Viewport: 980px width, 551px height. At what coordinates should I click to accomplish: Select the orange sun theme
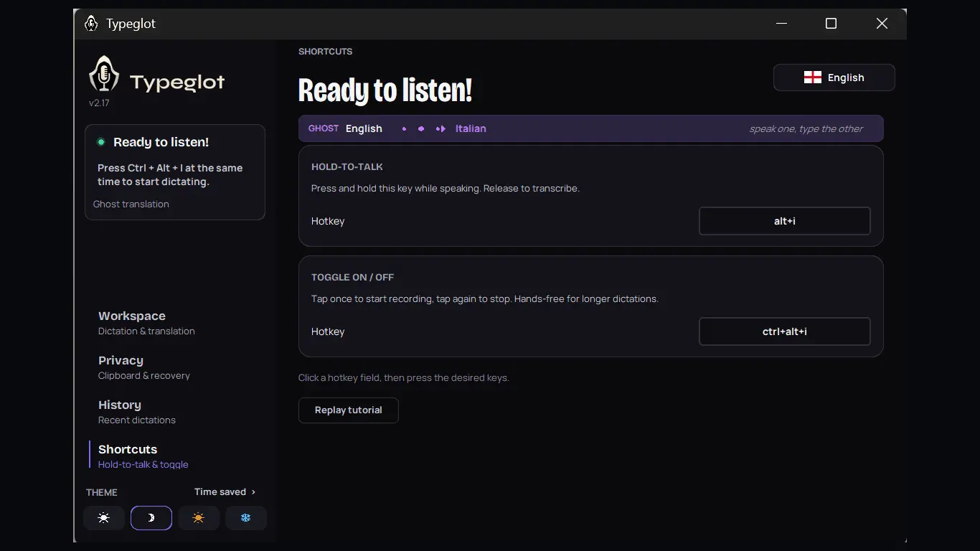pos(199,518)
